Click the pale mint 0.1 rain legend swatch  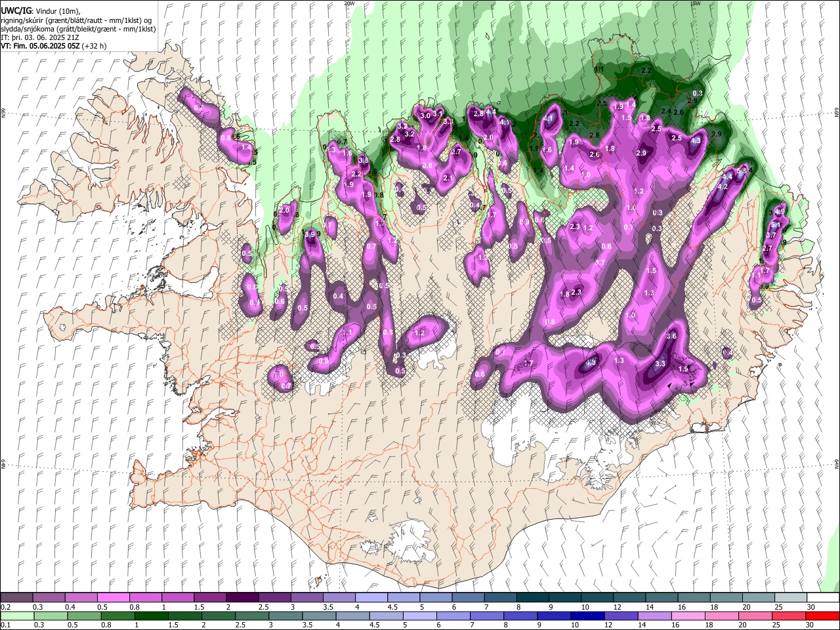pos(16,616)
